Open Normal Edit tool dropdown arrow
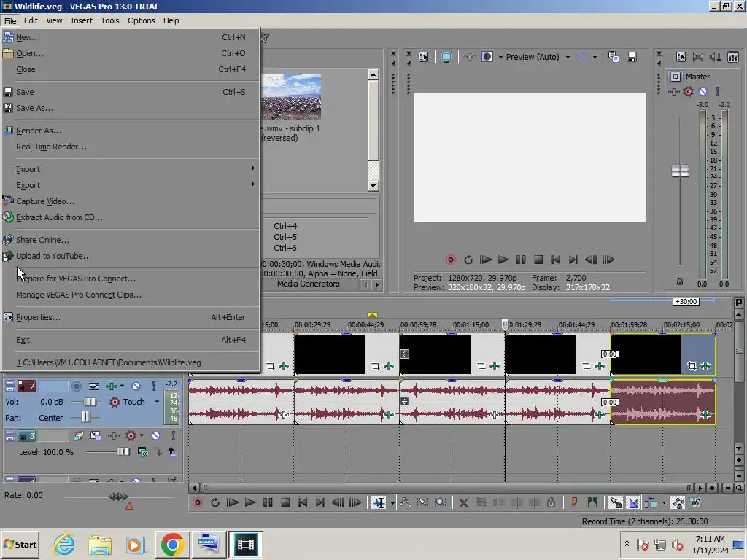The height and width of the screenshot is (560, 747). (x=392, y=503)
